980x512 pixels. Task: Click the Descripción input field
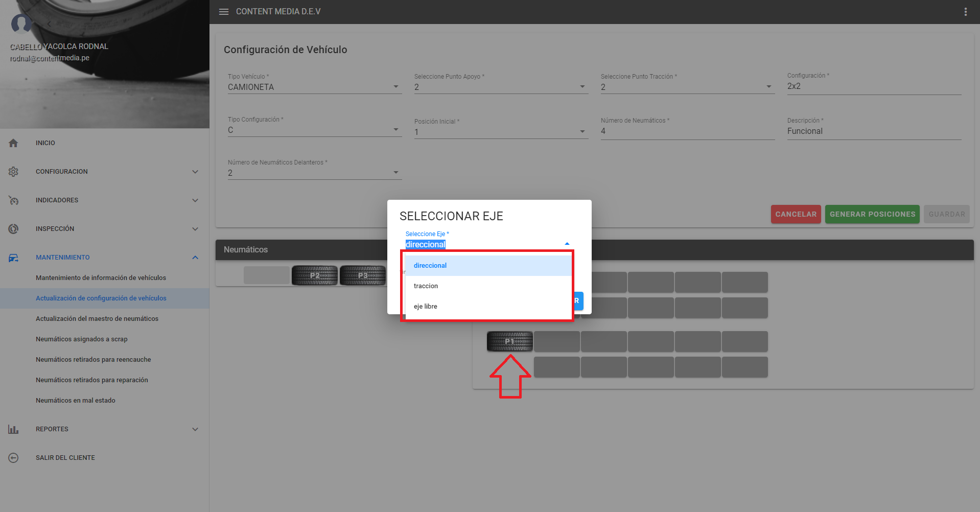pyautogui.click(x=874, y=131)
